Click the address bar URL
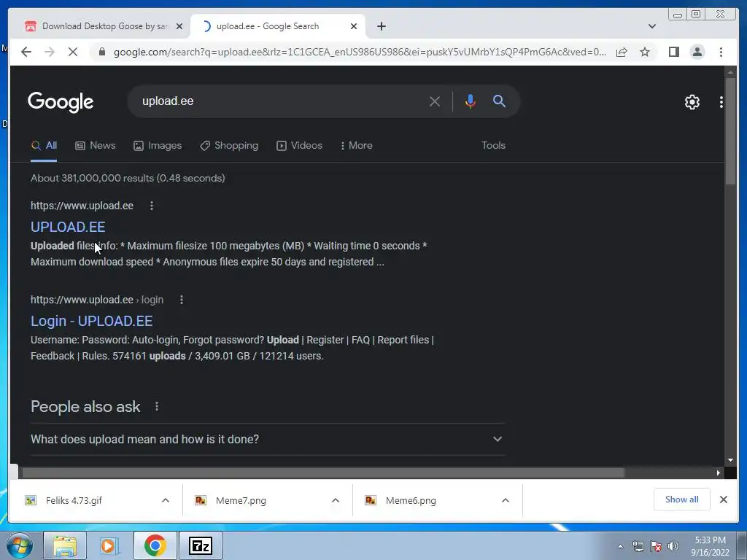This screenshot has width=747, height=560. click(360, 52)
